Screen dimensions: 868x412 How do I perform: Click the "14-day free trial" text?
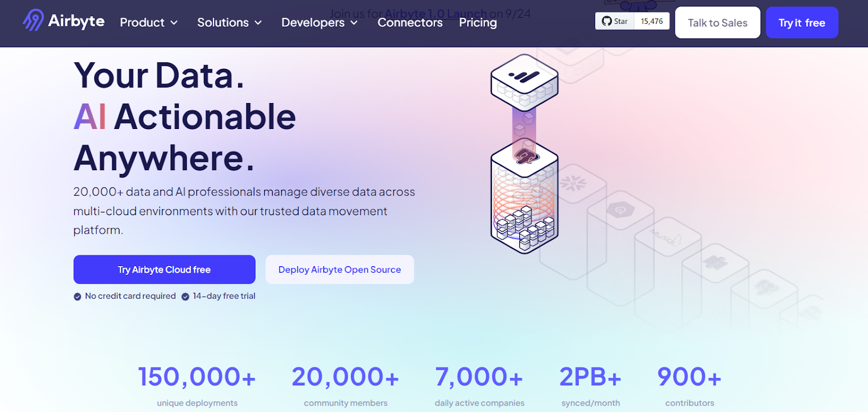click(224, 296)
